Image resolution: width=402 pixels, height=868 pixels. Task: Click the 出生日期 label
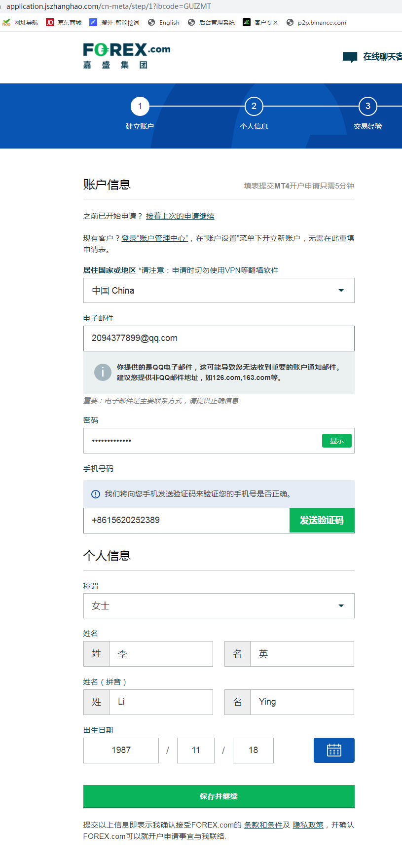[98, 730]
